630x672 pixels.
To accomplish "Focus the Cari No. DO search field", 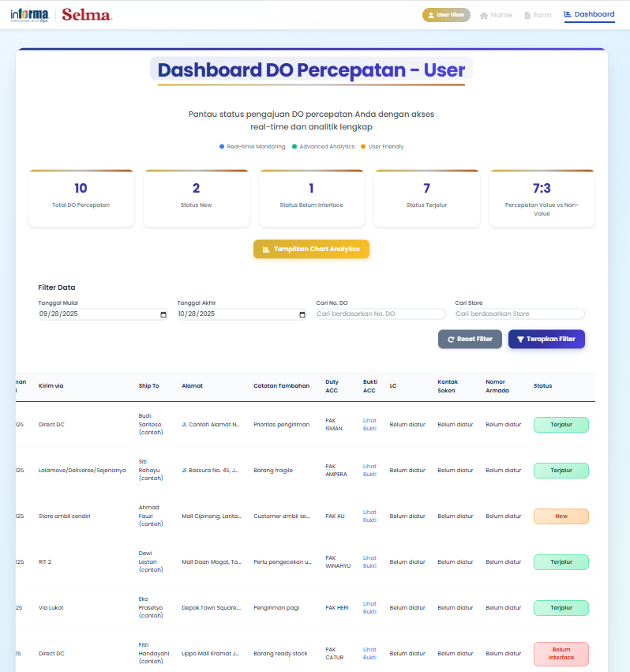I will coord(381,313).
